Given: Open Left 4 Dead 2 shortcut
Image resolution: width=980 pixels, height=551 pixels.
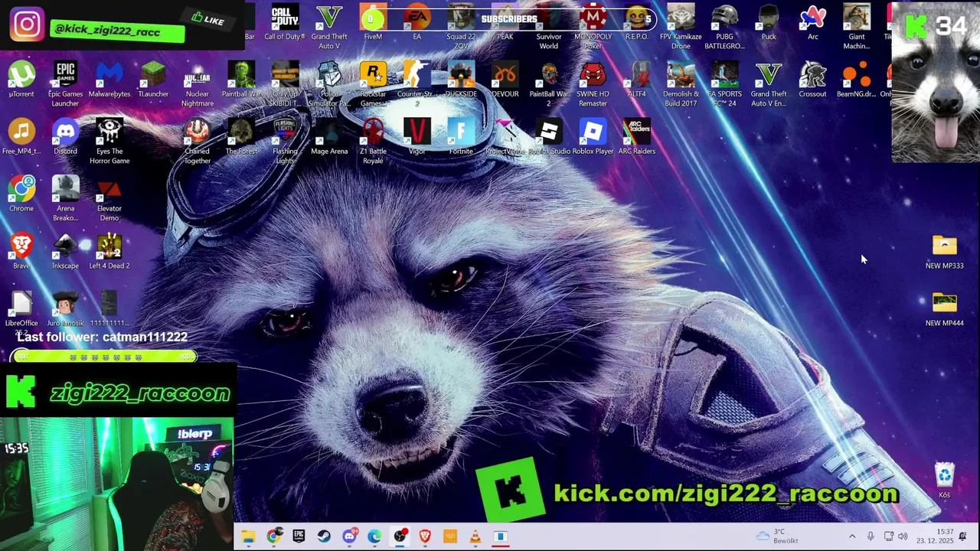Looking at the screenshot, I should [x=109, y=251].
